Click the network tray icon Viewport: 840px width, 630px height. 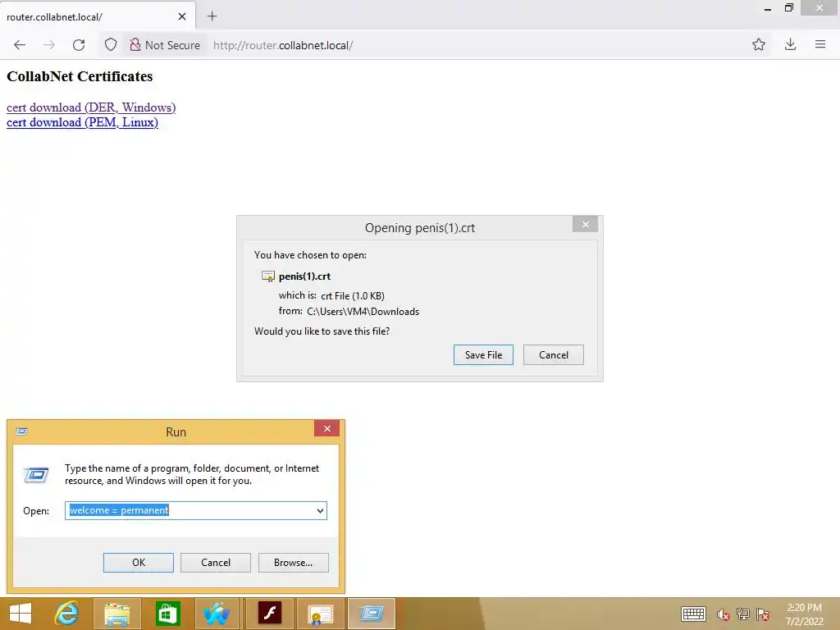coord(743,614)
